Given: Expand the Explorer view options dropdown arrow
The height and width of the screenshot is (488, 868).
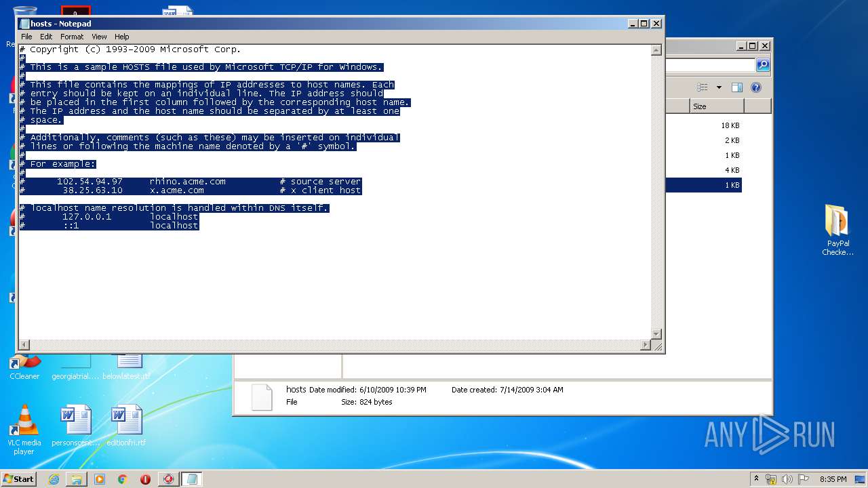Looking at the screenshot, I should pyautogui.click(x=719, y=87).
